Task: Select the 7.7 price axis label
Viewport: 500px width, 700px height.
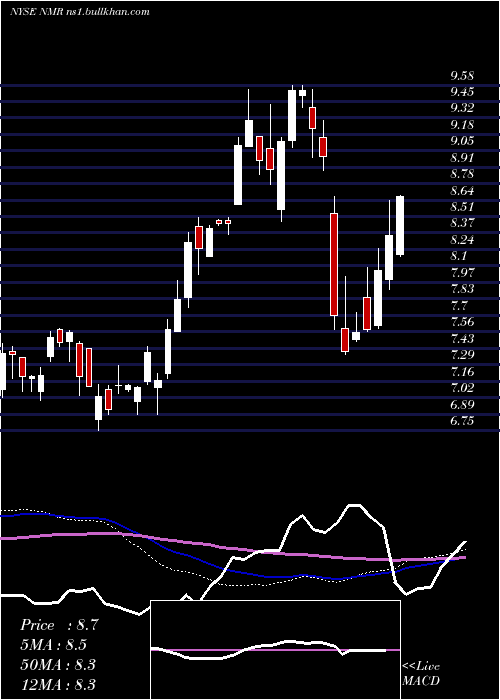Action: 458,306
